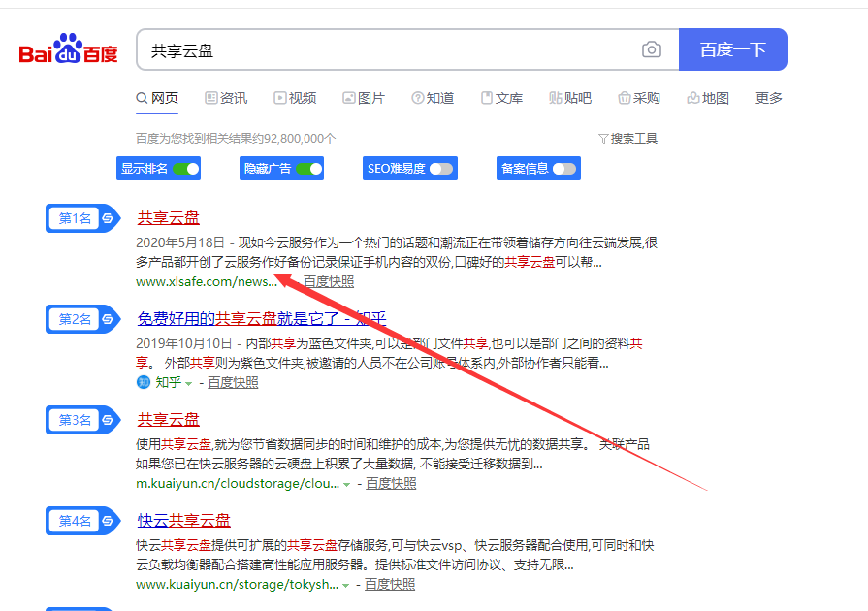Click the 搜索工具 filter funnel icon
Screen dimensions: 868x611
(603, 139)
